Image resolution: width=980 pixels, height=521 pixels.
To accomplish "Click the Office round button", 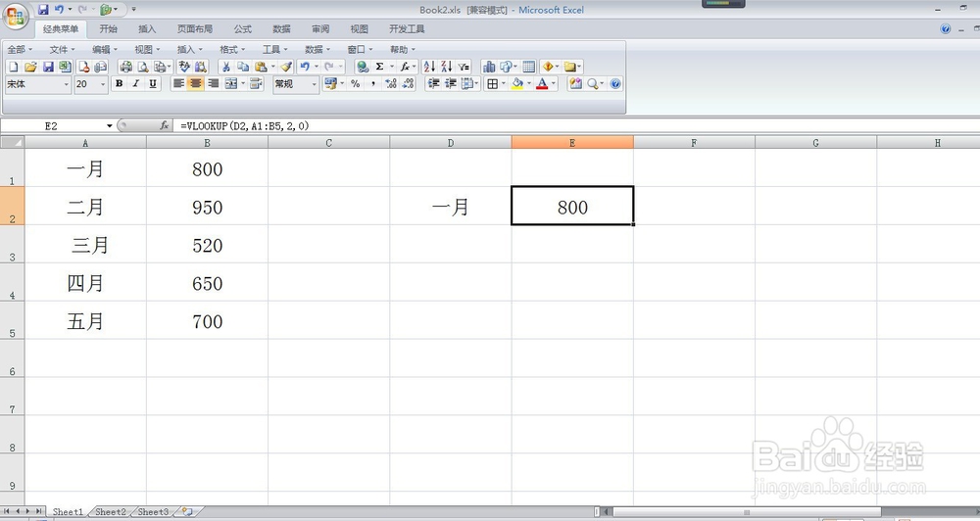I will pyautogui.click(x=16, y=16).
